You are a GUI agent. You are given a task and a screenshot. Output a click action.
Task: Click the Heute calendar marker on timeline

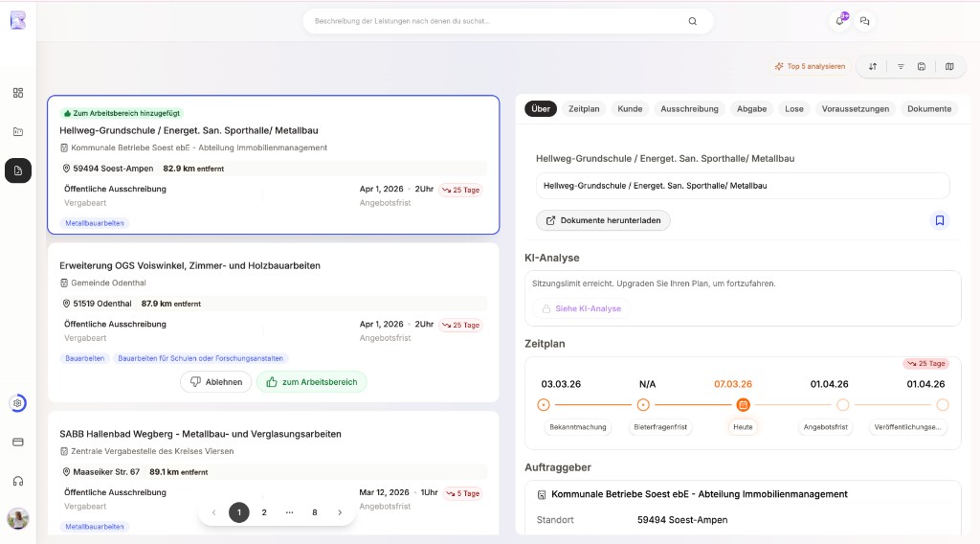tap(743, 405)
